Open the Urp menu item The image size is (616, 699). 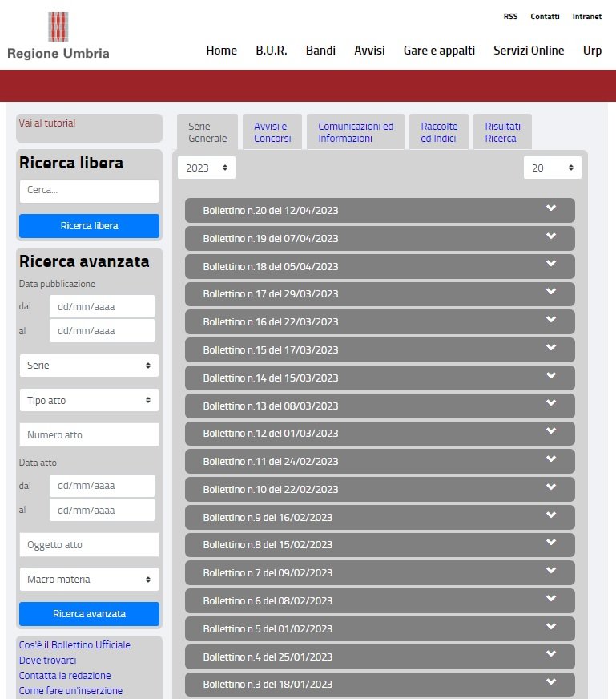[x=592, y=51]
